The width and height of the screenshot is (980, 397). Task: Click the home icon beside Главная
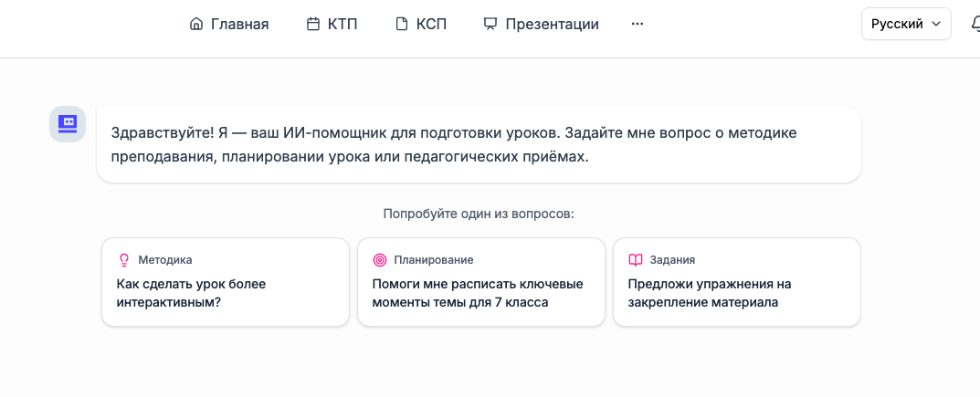click(x=196, y=25)
